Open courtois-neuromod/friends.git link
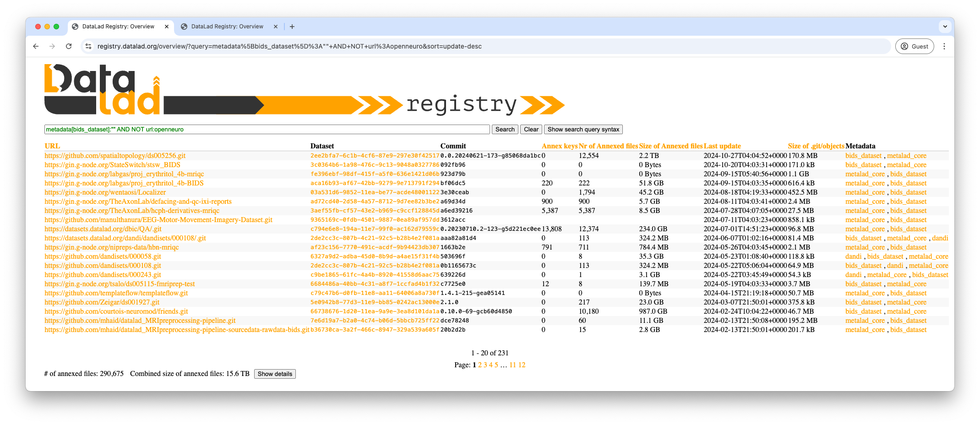Screen dimensions: 980x425 tap(116, 311)
